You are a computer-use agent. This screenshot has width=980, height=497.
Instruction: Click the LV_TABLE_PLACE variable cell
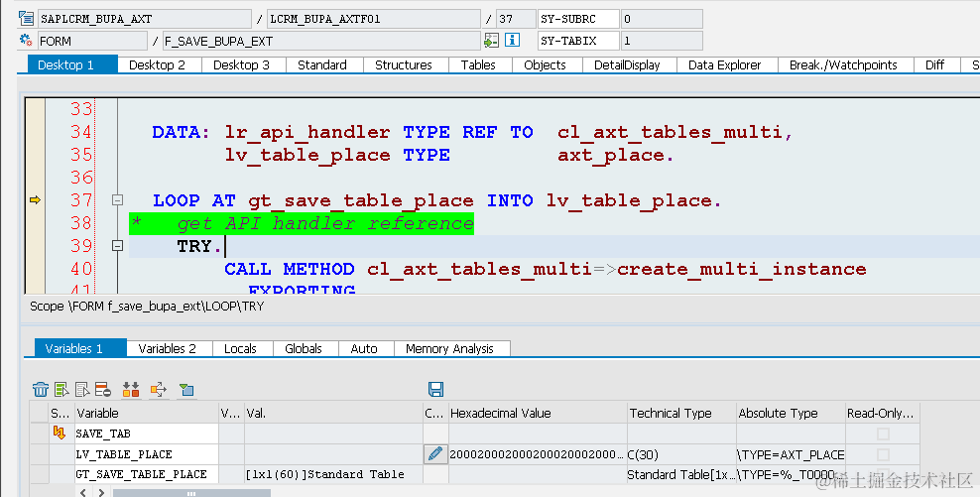[x=146, y=454]
